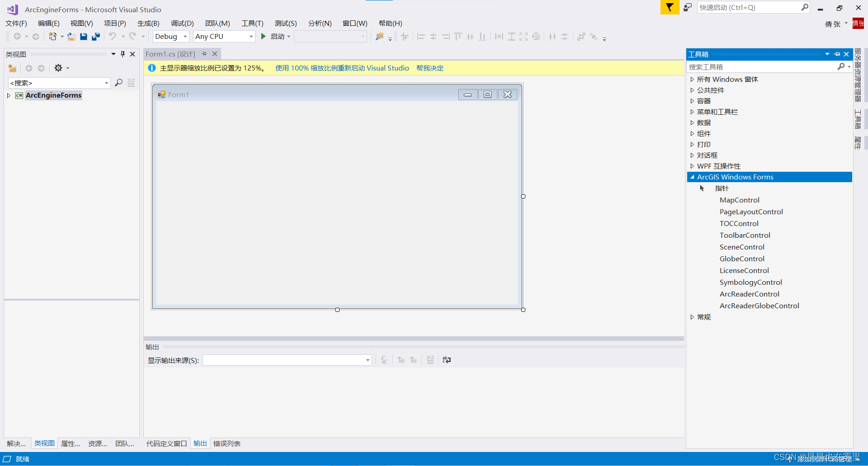Click inside the 搜索工具箱 search field
The width and height of the screenshot is (868, 466).
coord(764,66)
